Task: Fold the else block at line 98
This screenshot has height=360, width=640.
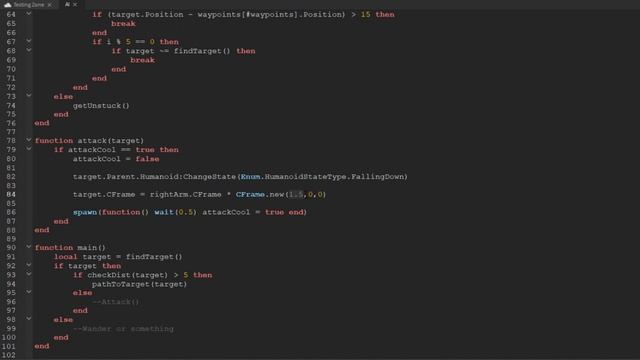Action: [29, 319]
